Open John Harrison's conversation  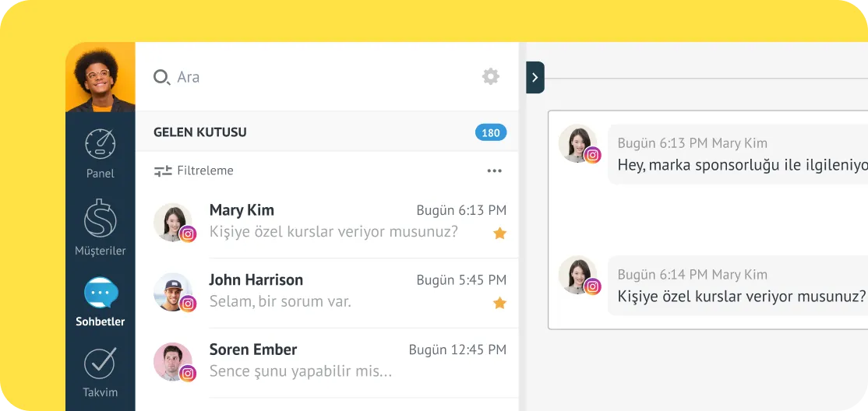[x=327, y=291]
